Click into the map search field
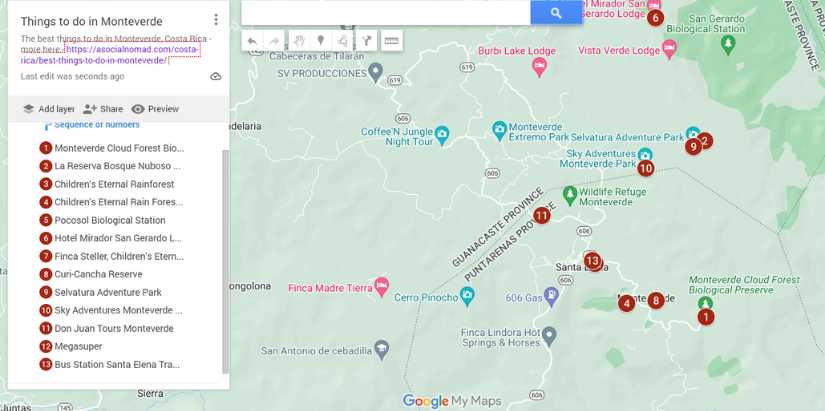Screen dimensions: 825x411 (x=386, y=13)
